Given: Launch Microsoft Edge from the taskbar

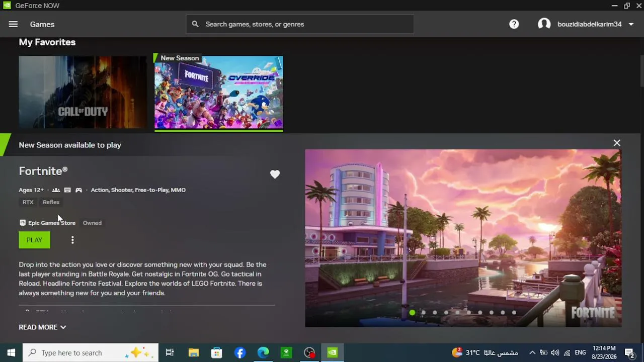Looking at the screenshot, I should 263,352.
